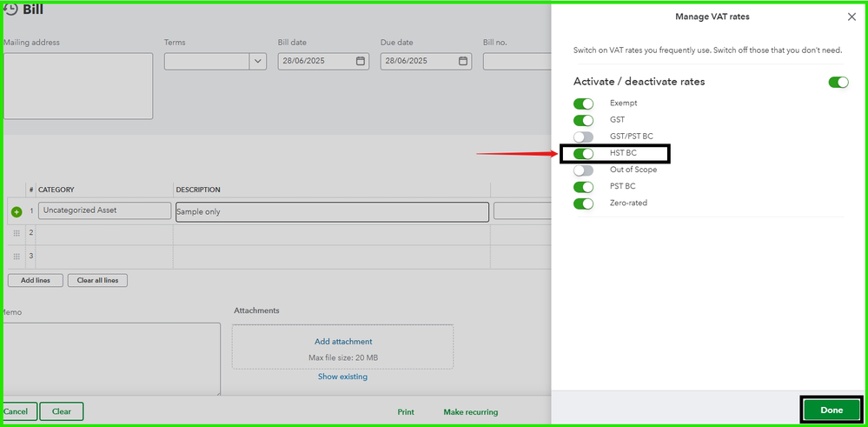Click the Mailing address box

coord(78,86)
